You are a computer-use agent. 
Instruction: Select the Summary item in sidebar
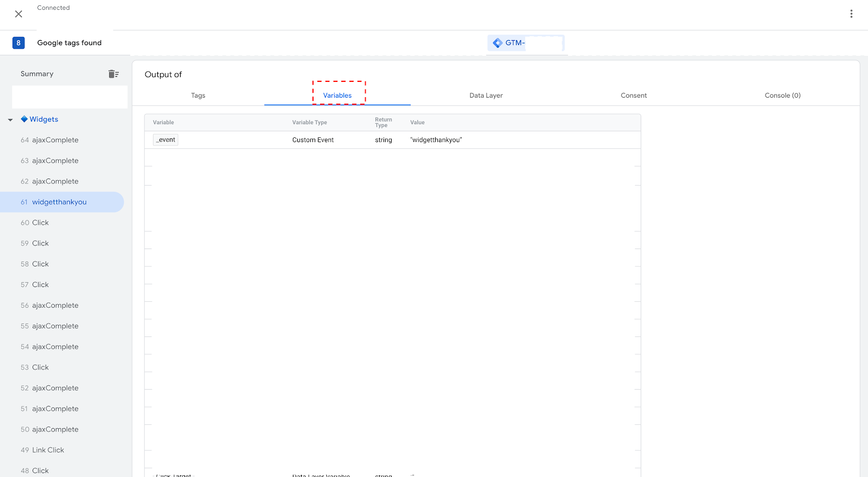37,74
